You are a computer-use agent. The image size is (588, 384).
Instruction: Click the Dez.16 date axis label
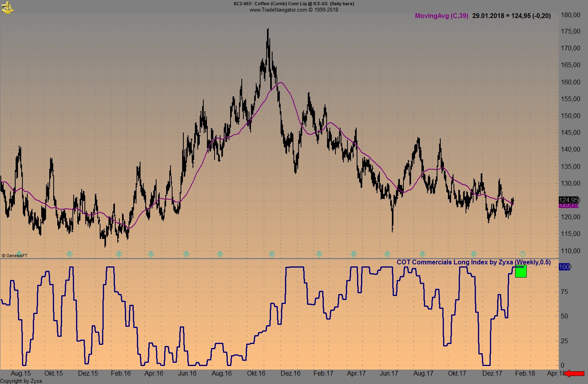[291, 374]
